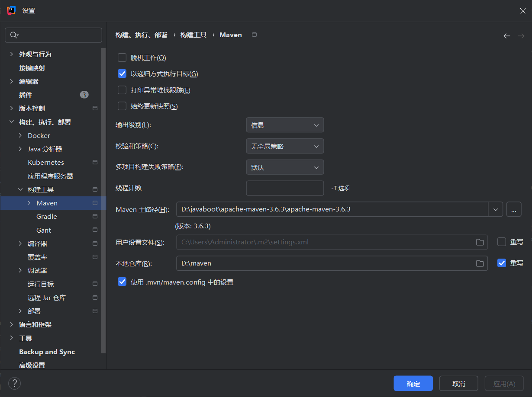
Task: Click the 本地仓库 path field D:\maven
Action: pyautogui.click(x=332, y=263)
